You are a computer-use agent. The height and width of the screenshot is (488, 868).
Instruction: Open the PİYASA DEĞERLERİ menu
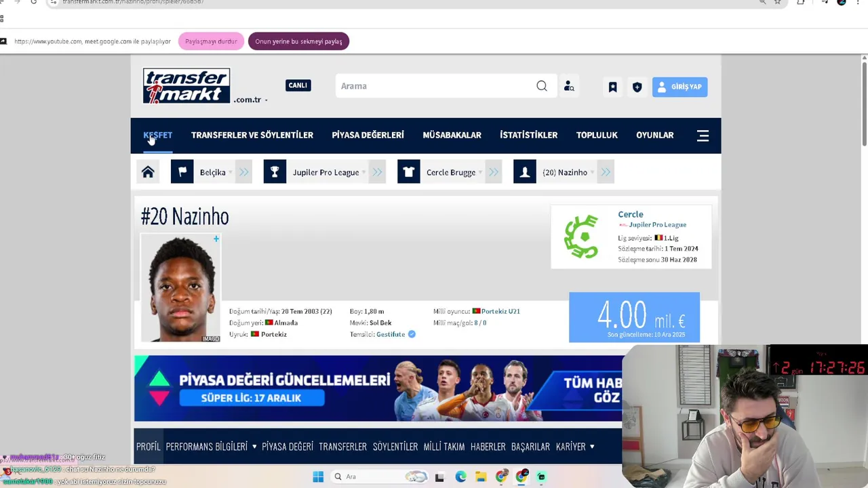tap(368, 135)
